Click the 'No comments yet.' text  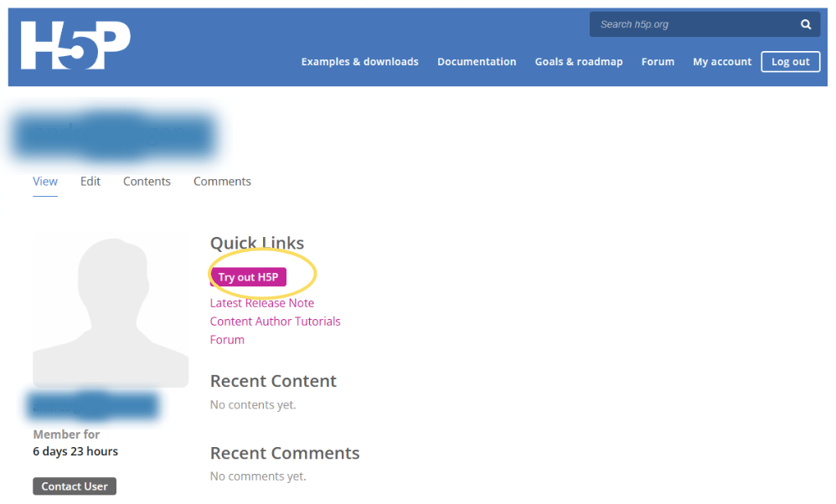click(x=258, y=476)
